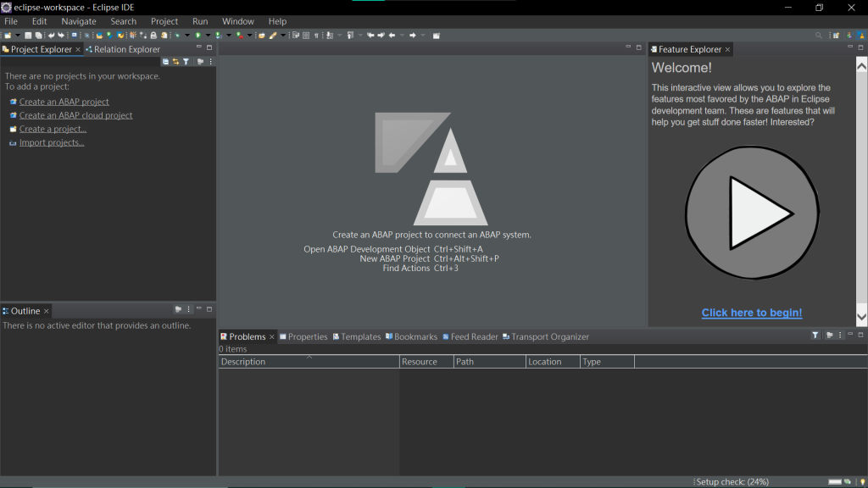Switch to the Transport Organizer tab

point(546,336)
